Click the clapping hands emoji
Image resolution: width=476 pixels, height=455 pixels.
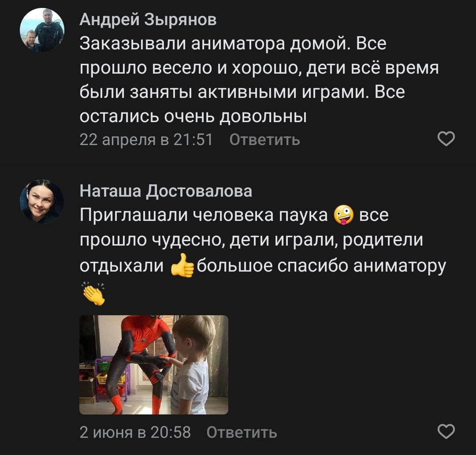point(93,293)
